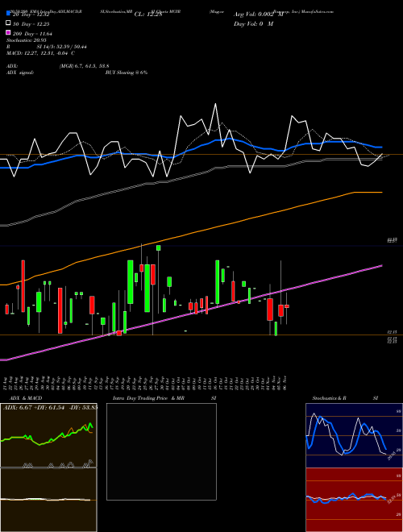Click the magenta 200 Day legend square
Image resolution: width=403 pixels, height=532 pixels.
(8, 32)
